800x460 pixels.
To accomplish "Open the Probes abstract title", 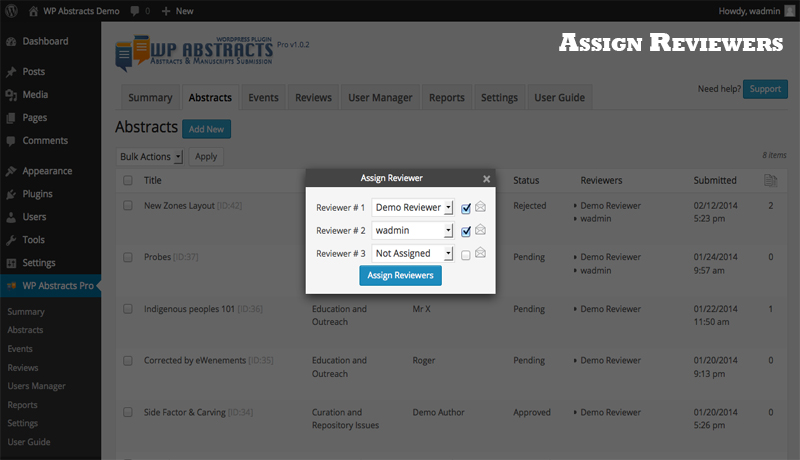I will (x=157, y=257).
